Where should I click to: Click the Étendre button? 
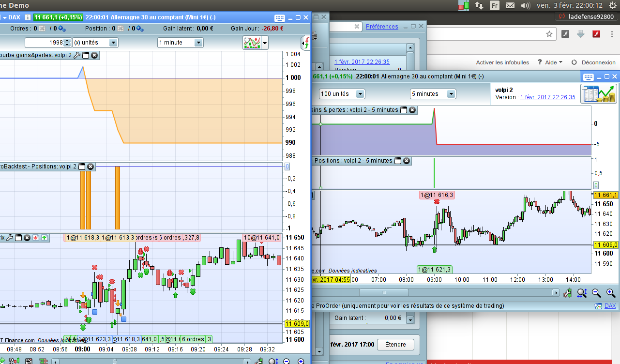pyautogui.click(x=395, y=345)
